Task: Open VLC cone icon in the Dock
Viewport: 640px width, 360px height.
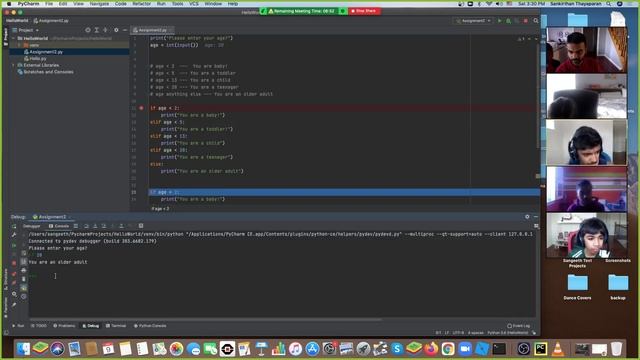Action: click(558, 349)
